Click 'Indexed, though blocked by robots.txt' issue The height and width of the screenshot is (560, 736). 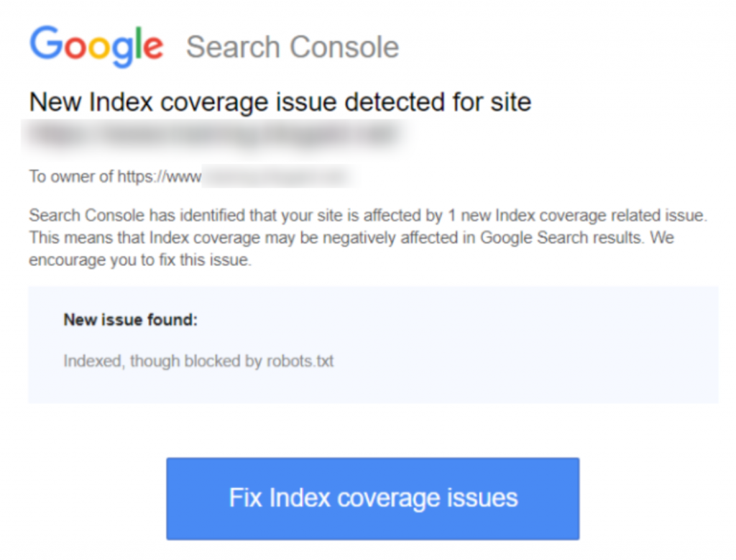click(x=198, y=361)
